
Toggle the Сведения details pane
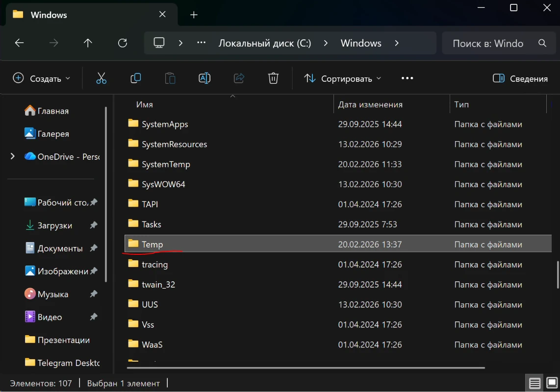pyautogui.click(x=520, y=78)
